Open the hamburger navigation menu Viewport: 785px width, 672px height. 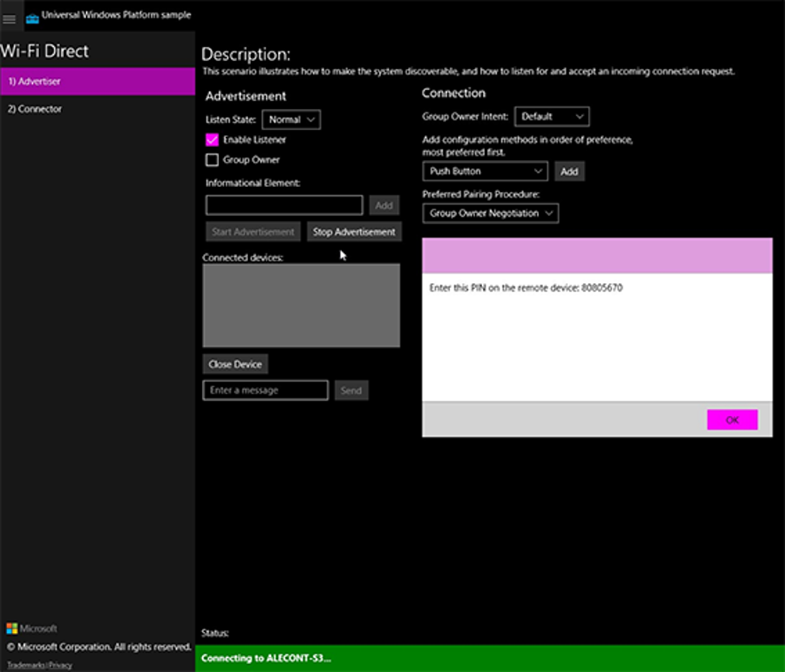pos(10,19)
